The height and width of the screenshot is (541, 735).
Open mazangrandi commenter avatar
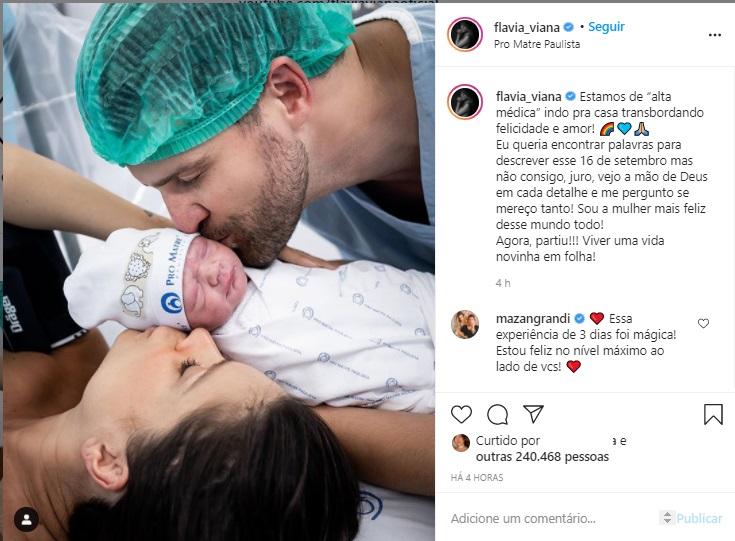pyautogui.click(x=465, y=324)
